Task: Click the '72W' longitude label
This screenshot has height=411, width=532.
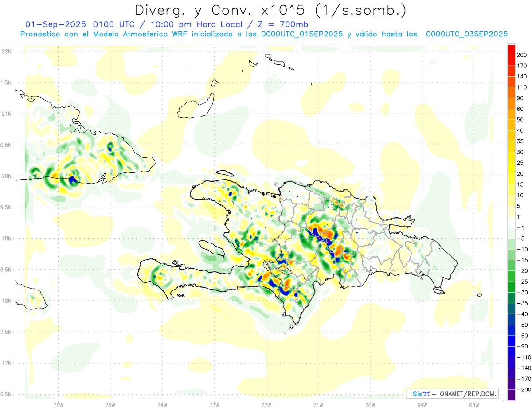Action: tap(266, 404)
